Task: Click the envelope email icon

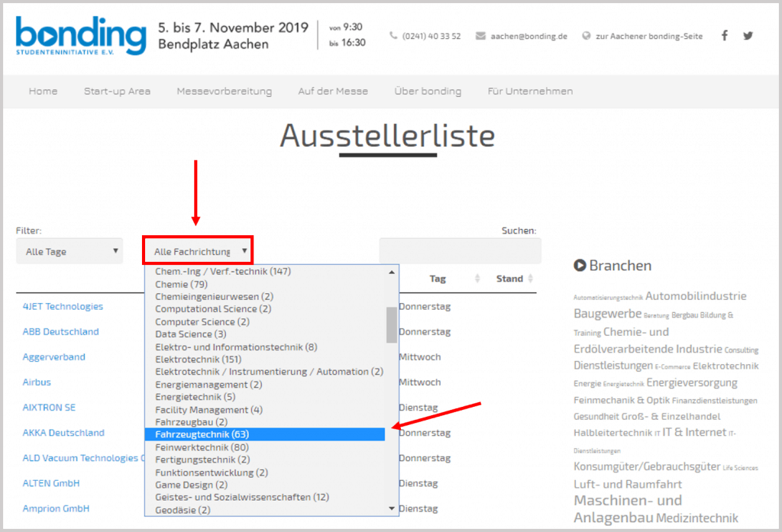Action: point(480,36)
